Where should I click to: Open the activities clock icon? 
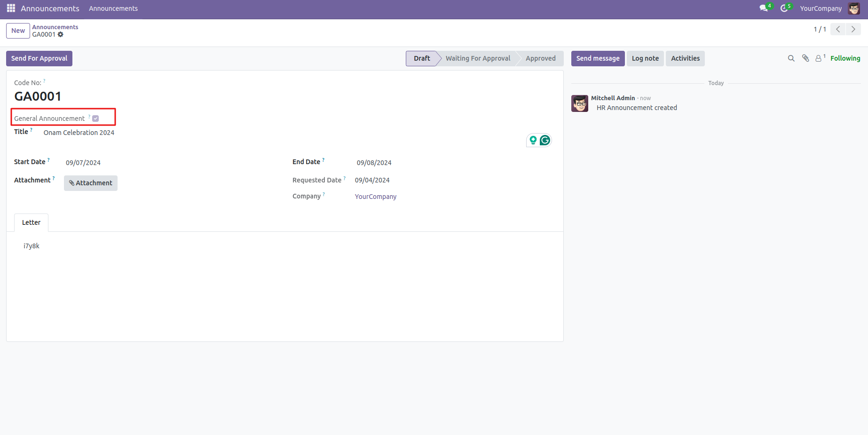point(784,8)
